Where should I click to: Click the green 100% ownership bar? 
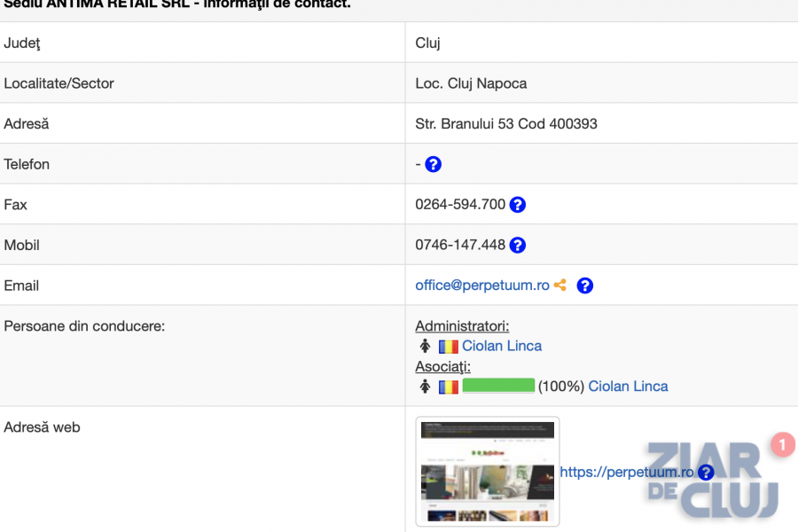498,386
